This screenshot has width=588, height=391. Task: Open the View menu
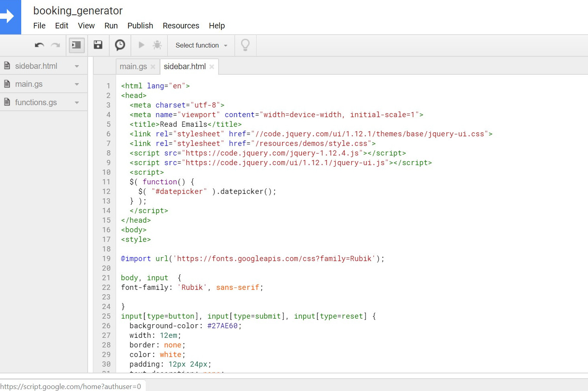click(x=86, y=26)
